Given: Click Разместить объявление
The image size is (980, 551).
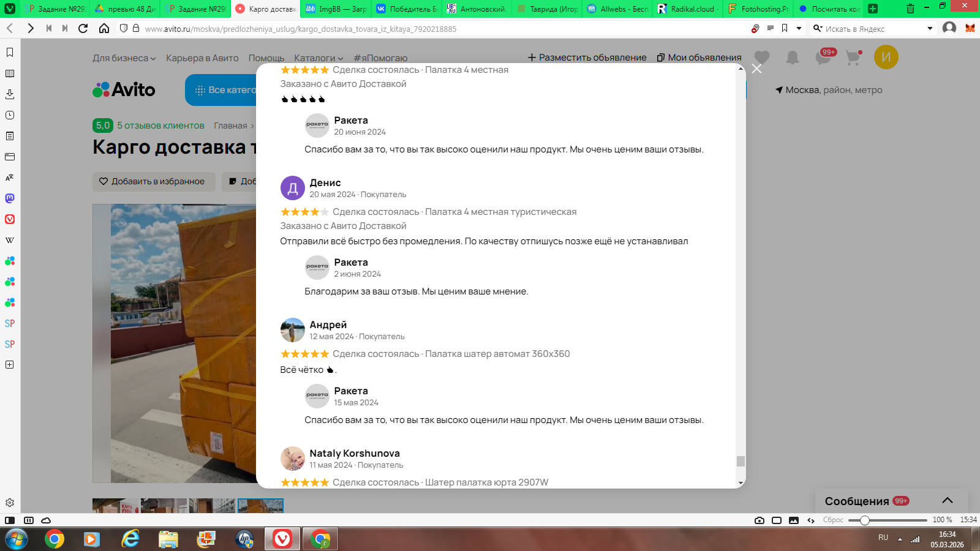Looking at the screenshot, I should [x=587, y=58].
